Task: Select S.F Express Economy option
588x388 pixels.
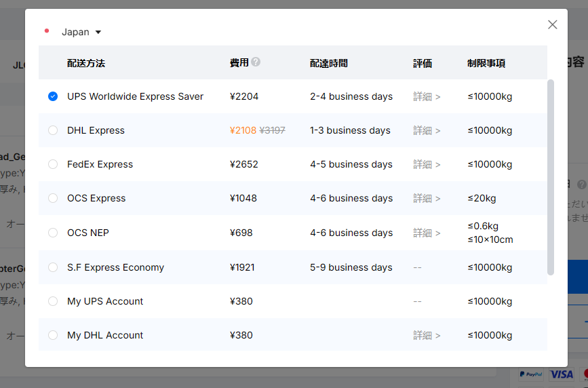Action: (x=53, y=267)
